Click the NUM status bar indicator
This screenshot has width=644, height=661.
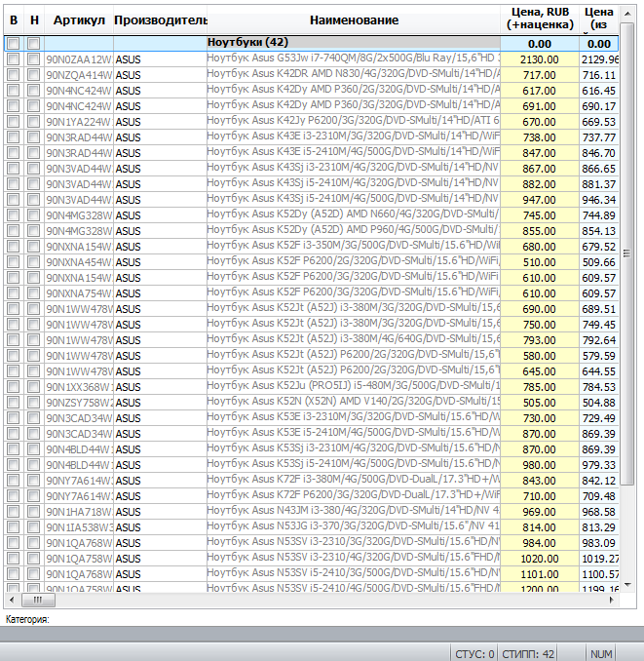coord(601,654)
